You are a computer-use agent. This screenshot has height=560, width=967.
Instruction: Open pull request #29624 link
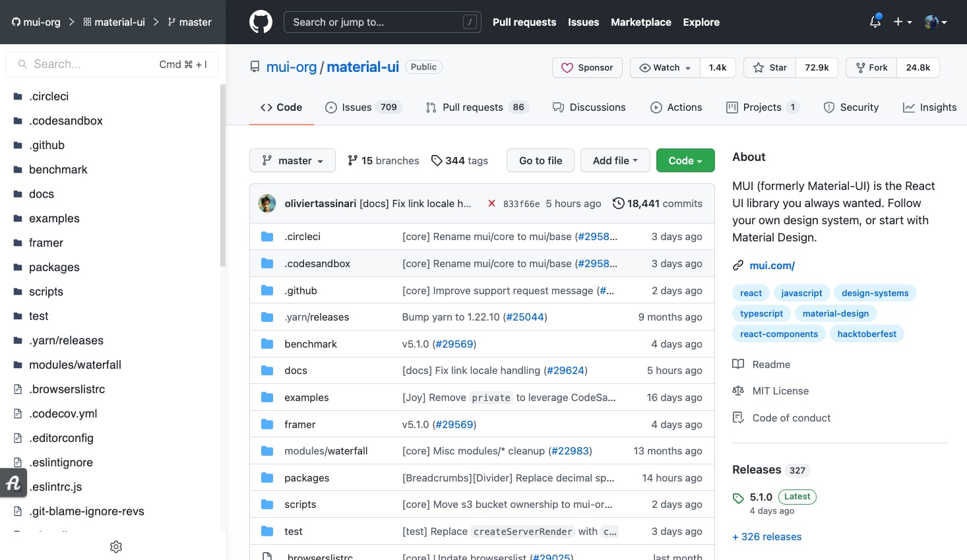coord(565,370)
